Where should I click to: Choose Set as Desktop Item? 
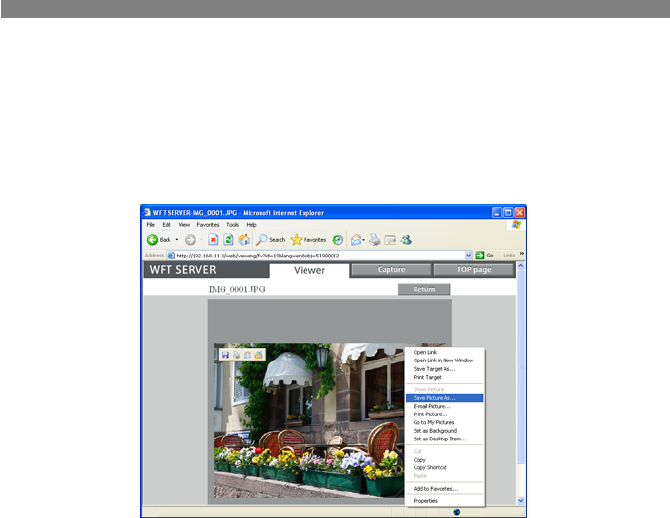click(x=444, y=439)
